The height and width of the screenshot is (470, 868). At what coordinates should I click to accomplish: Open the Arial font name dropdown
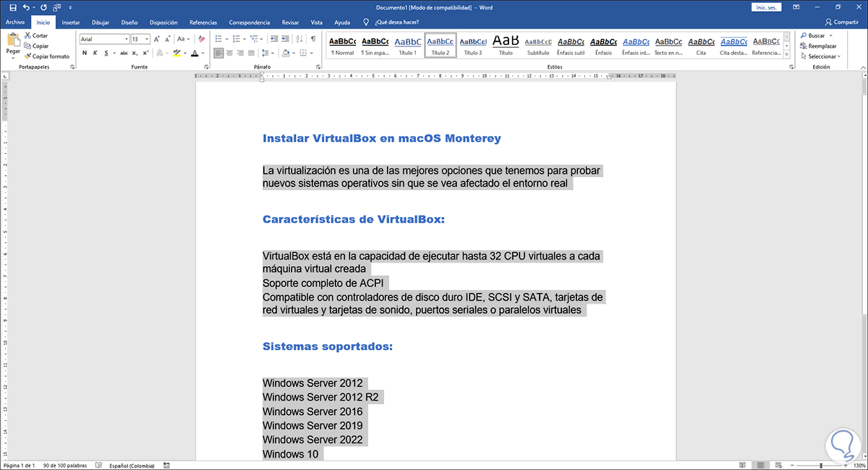(126, 39)
